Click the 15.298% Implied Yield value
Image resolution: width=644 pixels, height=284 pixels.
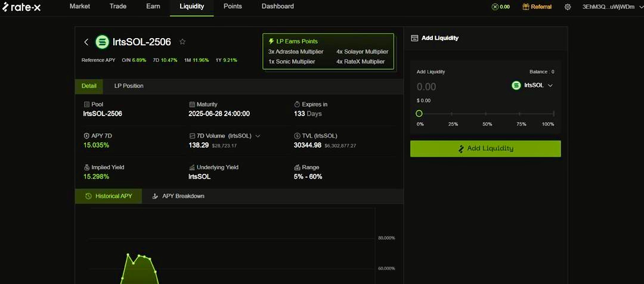pyautogui.click(x=97, y=177)
